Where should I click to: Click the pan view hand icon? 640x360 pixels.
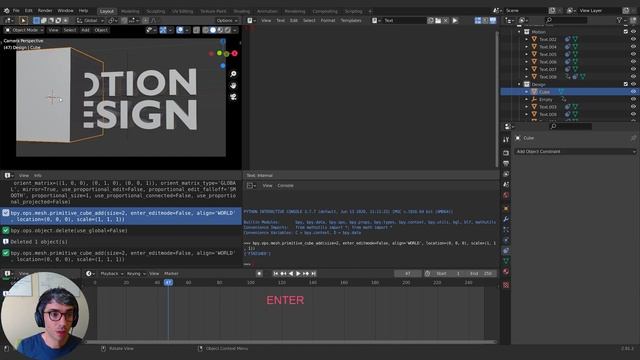coord(233,85)
